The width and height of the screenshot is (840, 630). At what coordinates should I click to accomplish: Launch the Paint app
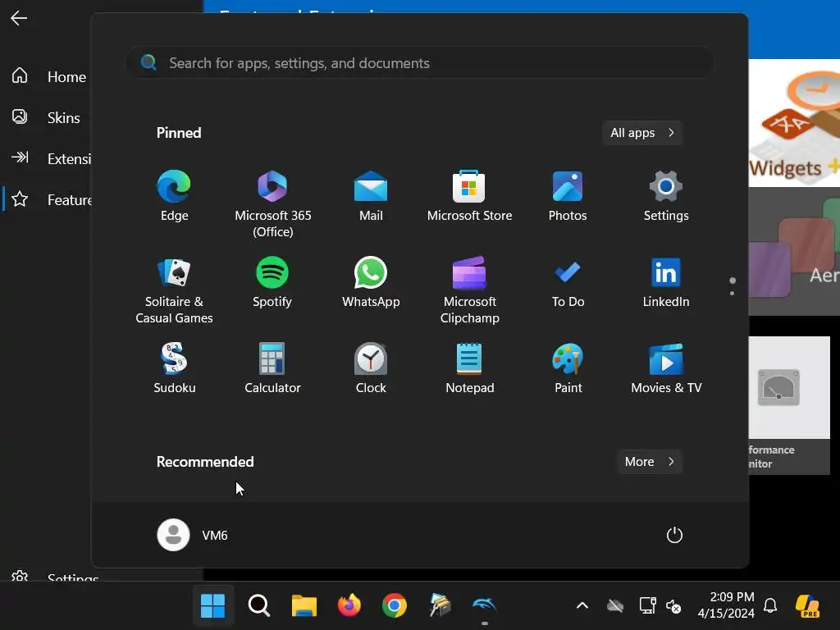pyautogui.click(x=568, y=368)
